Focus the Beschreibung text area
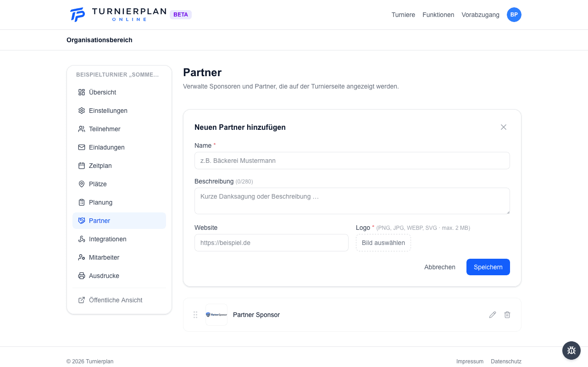This screenshot has height=367, width=588. 352,201
